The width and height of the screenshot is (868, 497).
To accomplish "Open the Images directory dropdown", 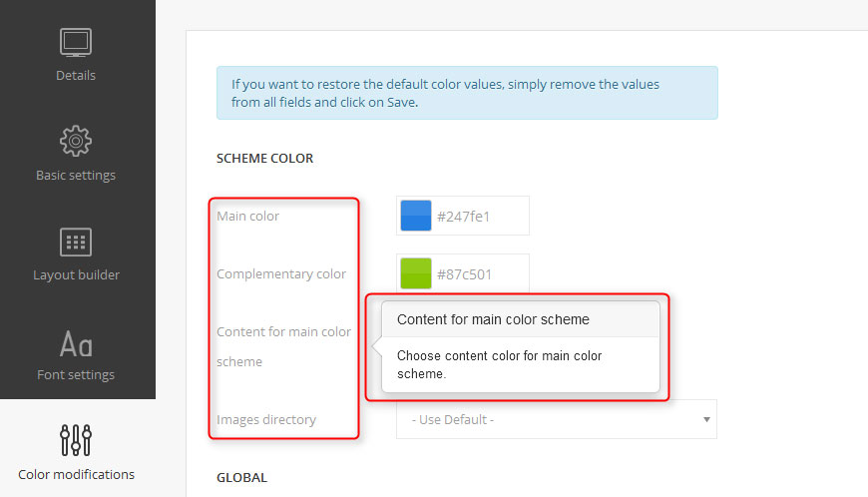I will pyautogui.click(x=557, y=419).
